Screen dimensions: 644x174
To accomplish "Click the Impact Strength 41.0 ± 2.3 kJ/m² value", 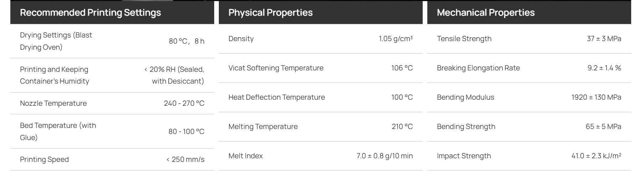I will [x=596, y=156].
